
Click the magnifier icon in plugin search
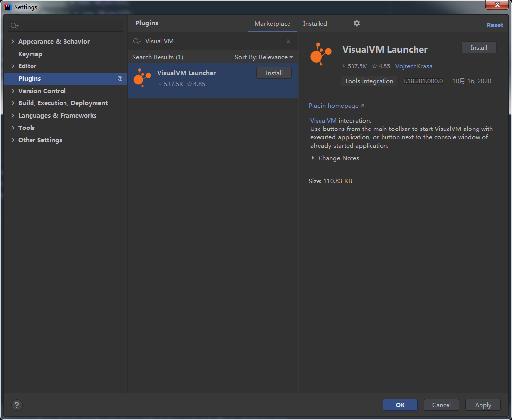click(x=137, y=41)
